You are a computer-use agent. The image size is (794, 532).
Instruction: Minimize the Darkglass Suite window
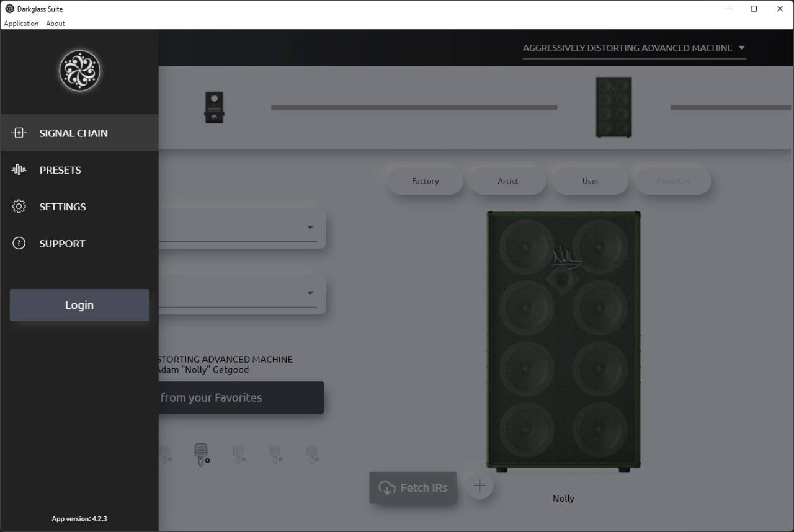(727, 9)
